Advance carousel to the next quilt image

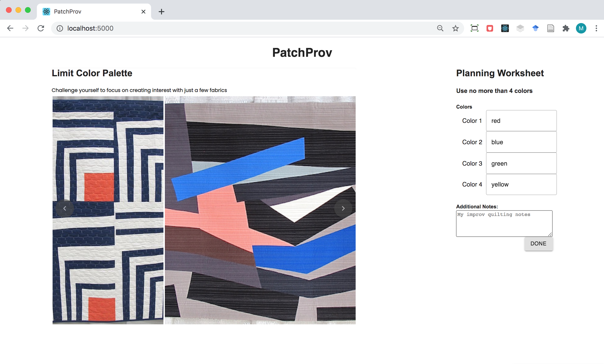(343, 208)
